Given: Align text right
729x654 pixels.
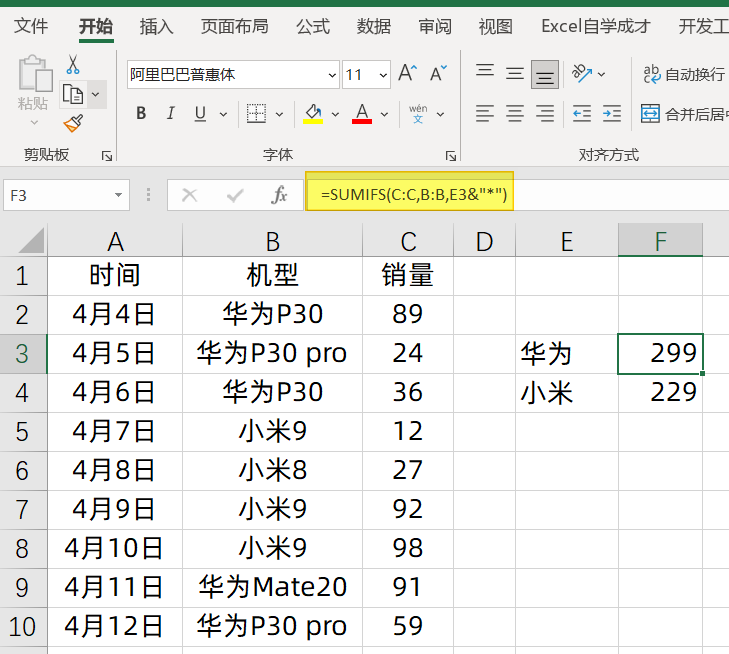Looking at the screenshot, I should tap(545, 113).
